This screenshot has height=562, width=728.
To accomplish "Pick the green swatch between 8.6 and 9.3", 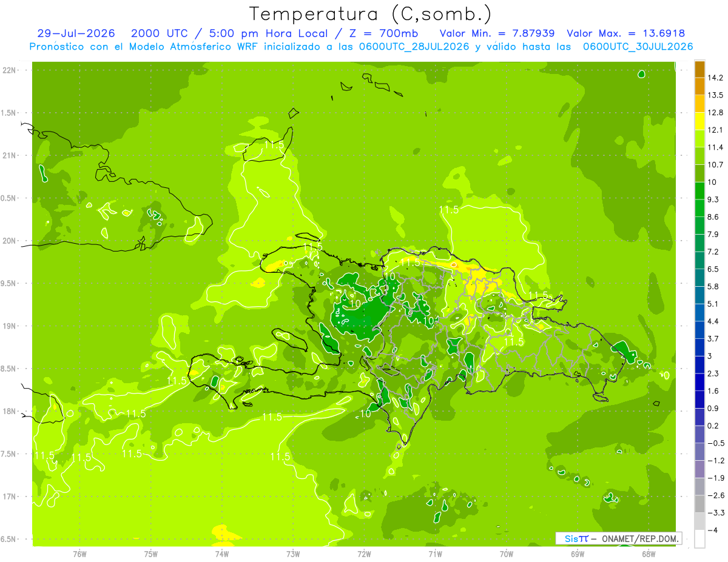I will coord(699,208).
